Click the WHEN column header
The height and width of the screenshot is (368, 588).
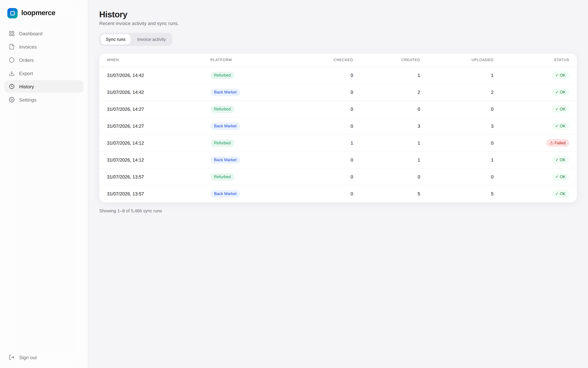click(x=113, y=60)
